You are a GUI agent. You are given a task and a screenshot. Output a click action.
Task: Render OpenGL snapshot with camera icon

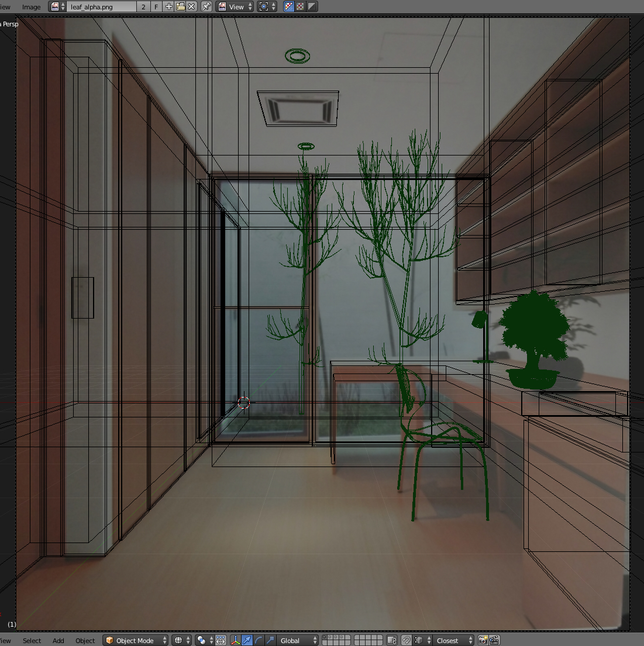coord(483,640)
